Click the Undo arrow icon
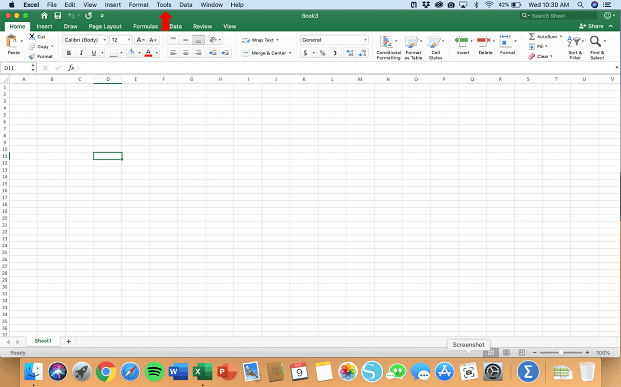Viewport: 621px width, 387px height. point(71,15)
